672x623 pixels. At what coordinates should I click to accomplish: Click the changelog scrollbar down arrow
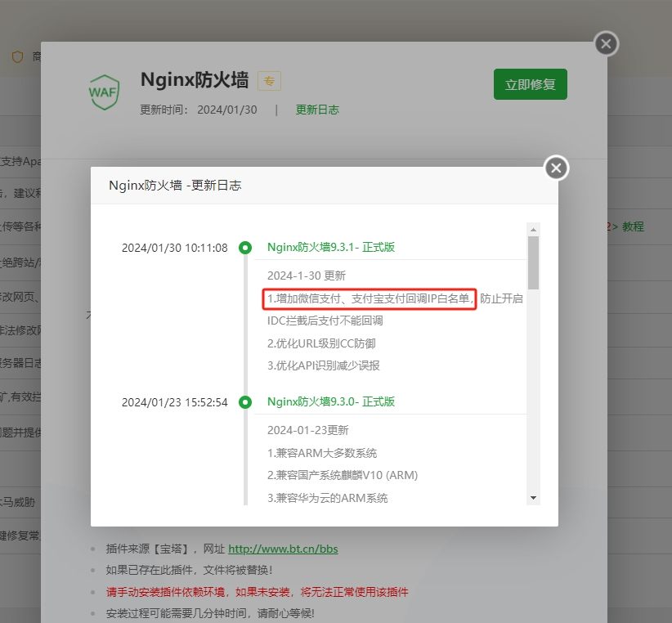(533, 498)
